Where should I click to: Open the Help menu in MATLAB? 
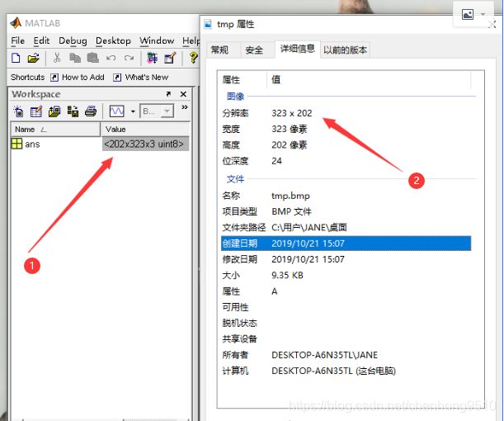pyautogui.click(x=191, y=40)
